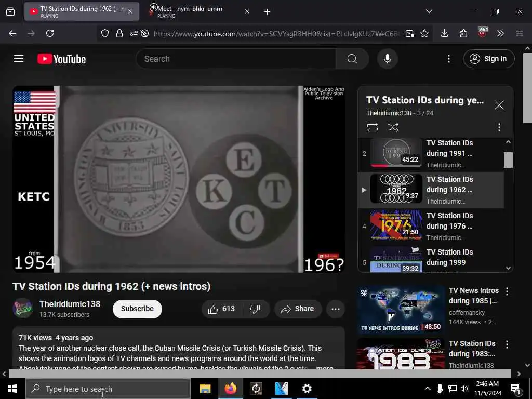This screenshot has height=399, width=532.
Task: Click the youtube.com address bar URL
Action: pyautogui.click(x=276, y=34)
